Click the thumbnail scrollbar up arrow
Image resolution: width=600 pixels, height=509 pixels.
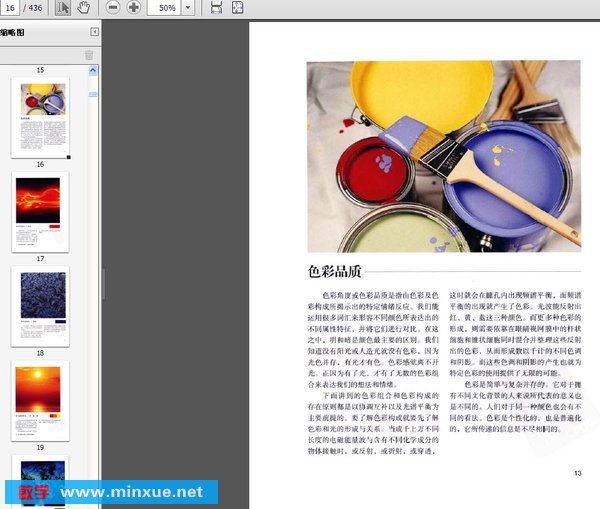pos(93,70)
